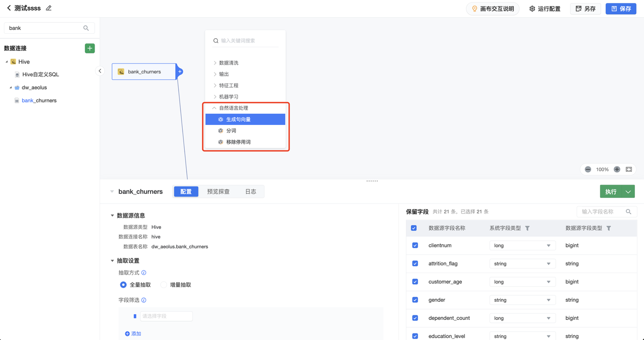Switch to the 预览探查 tab

pyautogui.click(x=218, y=191)
